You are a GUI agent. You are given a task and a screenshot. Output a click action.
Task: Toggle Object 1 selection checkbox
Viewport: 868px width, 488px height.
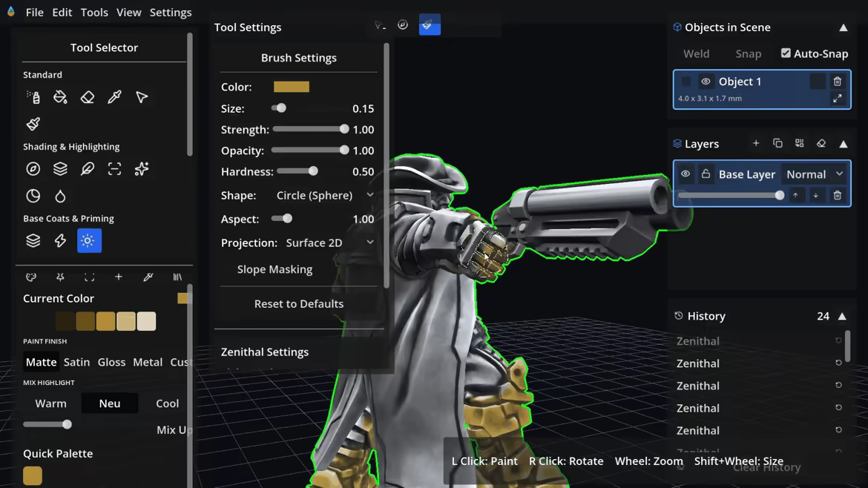point(686,82)
